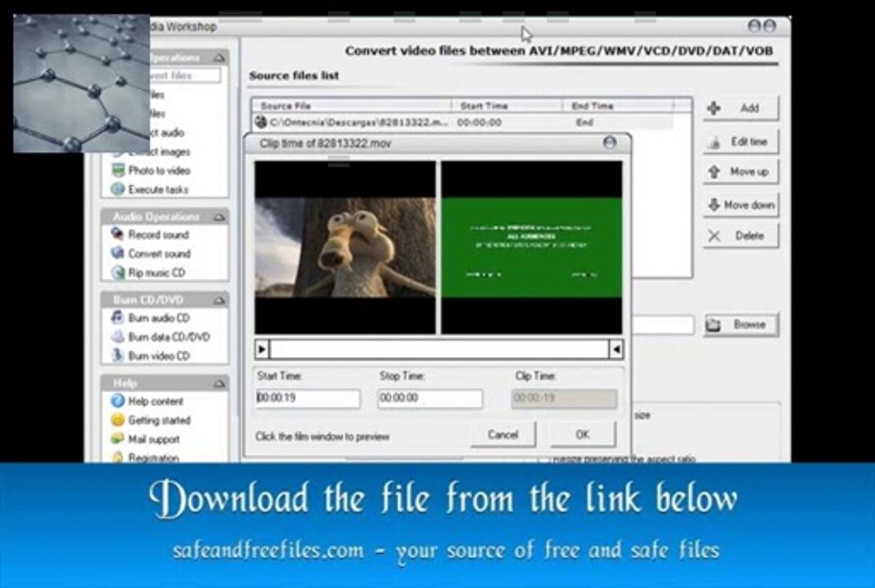Screen dimensions: 875x588
Task: Click the Start Time column header
Action: (507, 105)
